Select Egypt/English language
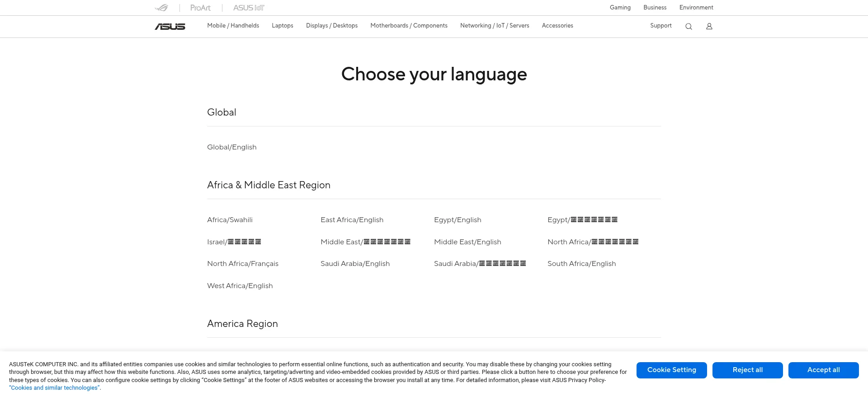Screen dimensions: 868x401 pos(458,220)
